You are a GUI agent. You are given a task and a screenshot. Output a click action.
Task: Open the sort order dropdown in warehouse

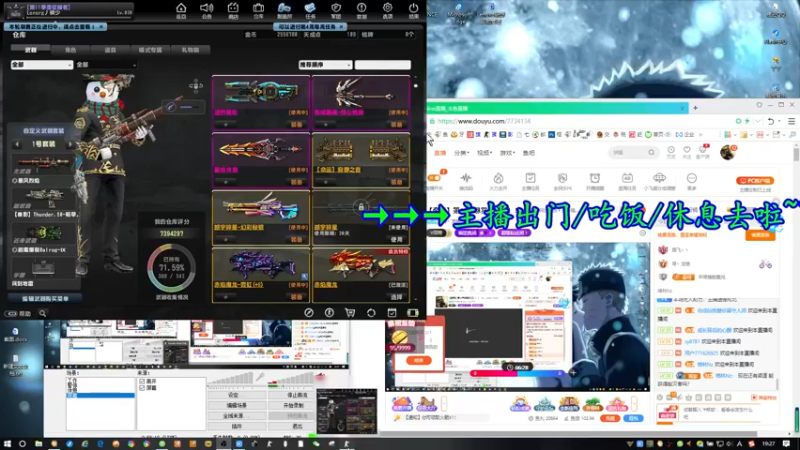pyautogui.click(x=325, y=65)
